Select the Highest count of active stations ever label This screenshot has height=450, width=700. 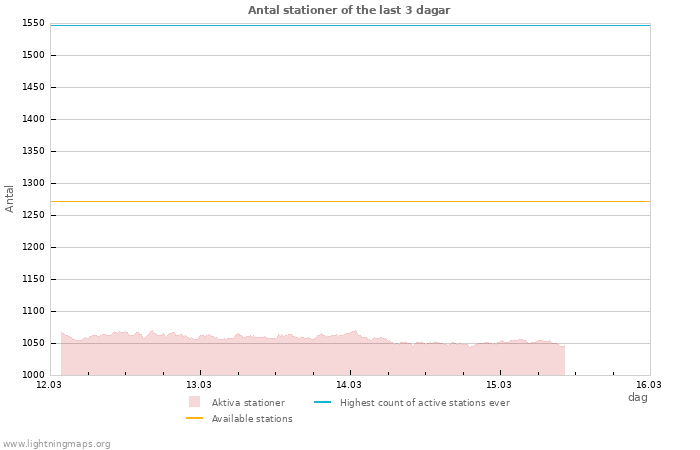pos(424,403)
